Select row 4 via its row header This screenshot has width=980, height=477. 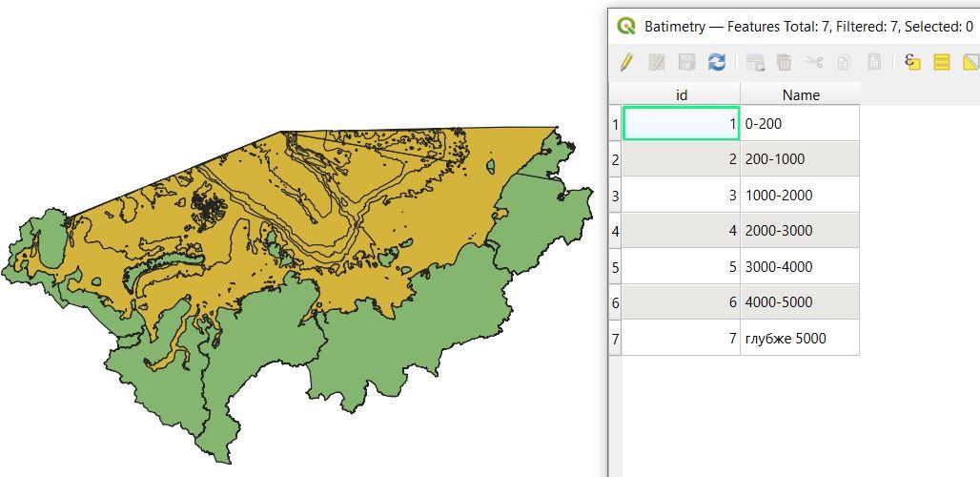(615, 231)
